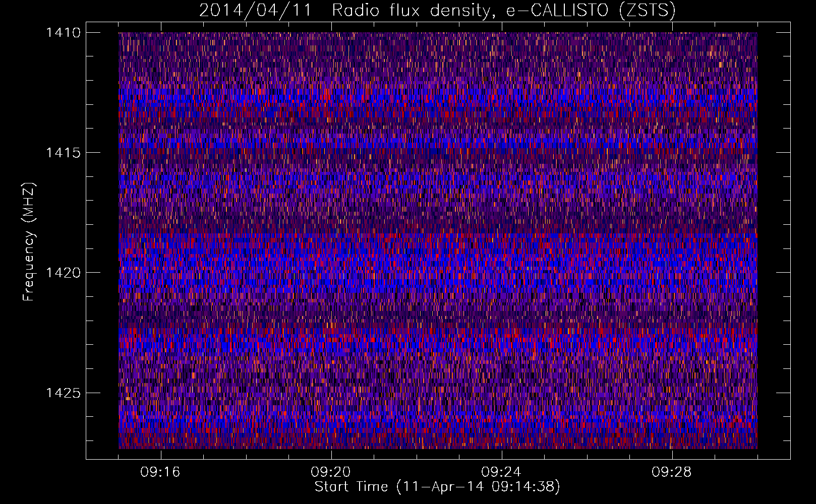The height and width of the screenshot is (504, 816).
Task: Click the 09:24 time axis label
Action: pyautogui.click(x=501, y=472)
